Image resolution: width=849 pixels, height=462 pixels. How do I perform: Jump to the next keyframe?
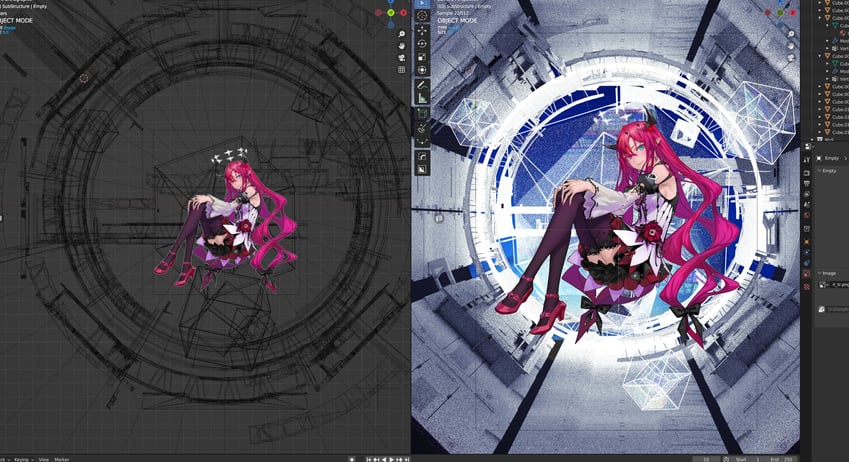399,459
